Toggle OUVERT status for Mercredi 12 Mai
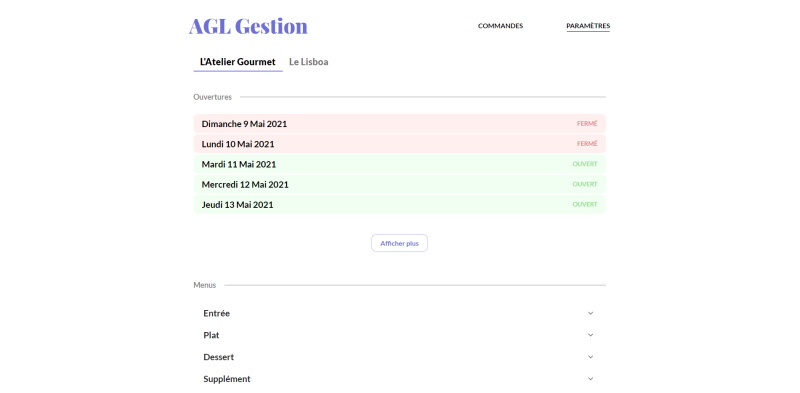This screenshot has height=393, width=800. click(585, 184)
